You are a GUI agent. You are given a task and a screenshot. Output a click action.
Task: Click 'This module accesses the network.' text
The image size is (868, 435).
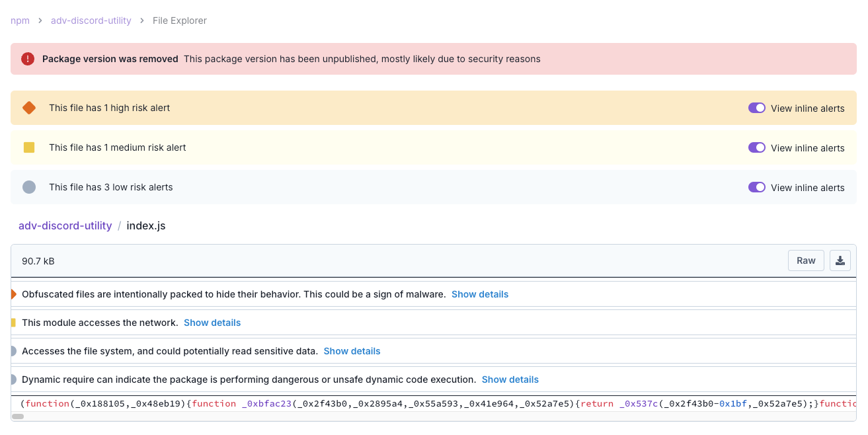[x=100, y=323]
